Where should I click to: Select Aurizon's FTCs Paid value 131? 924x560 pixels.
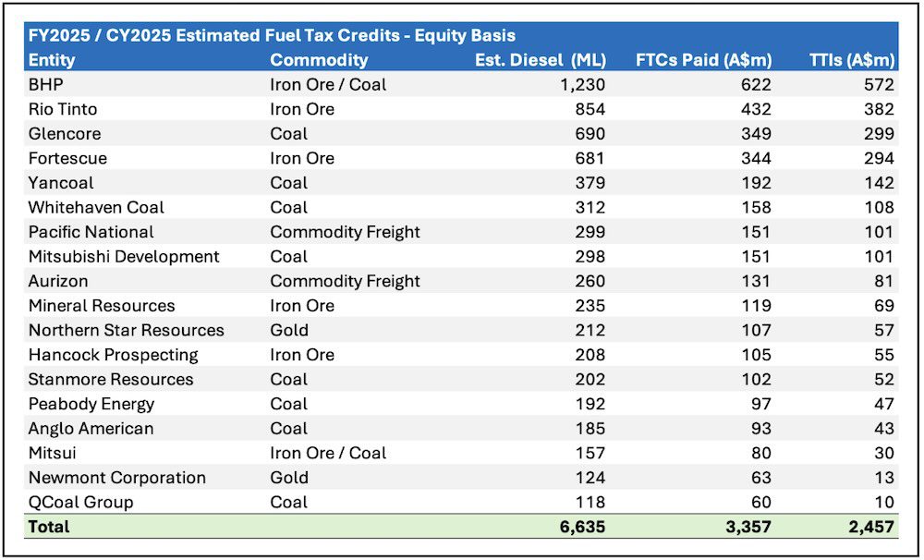756,281
